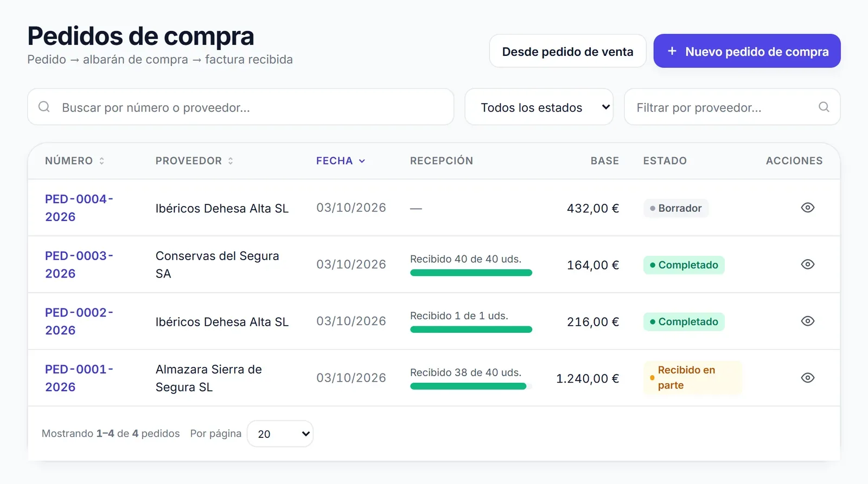Click the reception progress bar for 'Recibido 38 de 40 uds.'

pos(471,386)
